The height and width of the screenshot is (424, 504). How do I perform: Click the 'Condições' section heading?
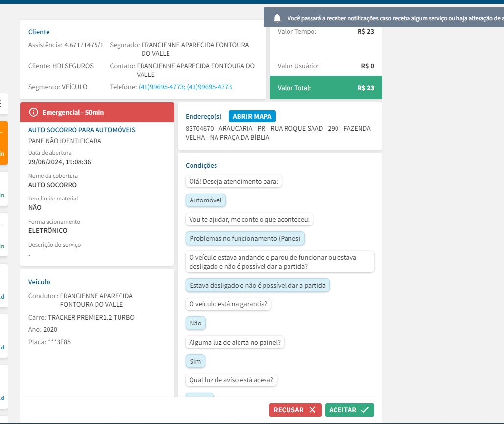coord(201,165)
